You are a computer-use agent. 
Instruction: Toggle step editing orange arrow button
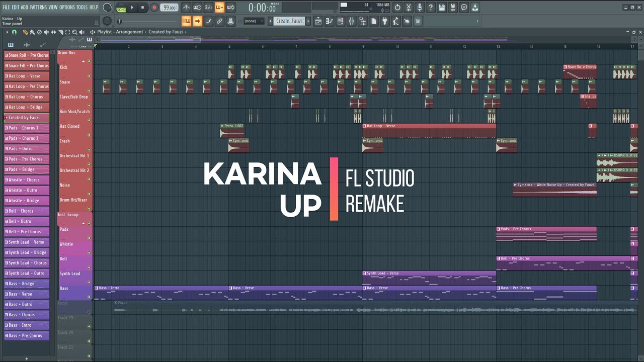(197, 21)
